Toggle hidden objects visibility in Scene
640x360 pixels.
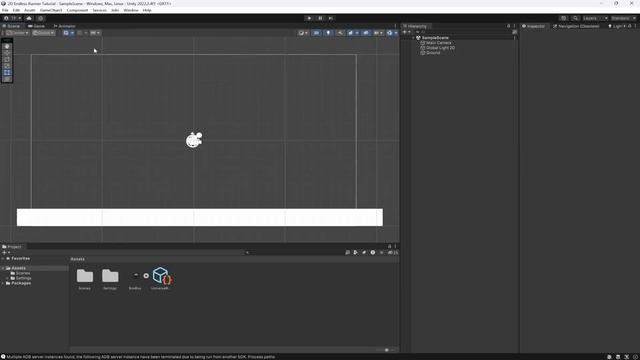[x=366, y=33]
